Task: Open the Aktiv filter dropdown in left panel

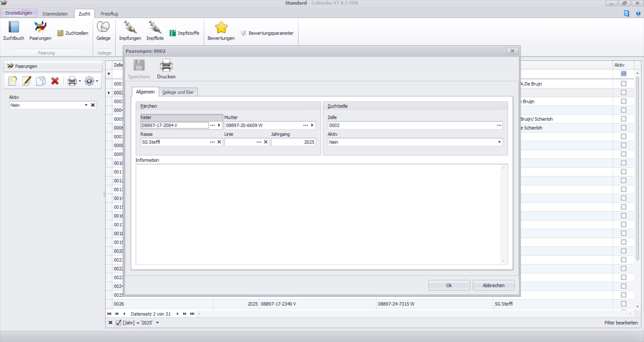Action: click(x=86, y=105)
